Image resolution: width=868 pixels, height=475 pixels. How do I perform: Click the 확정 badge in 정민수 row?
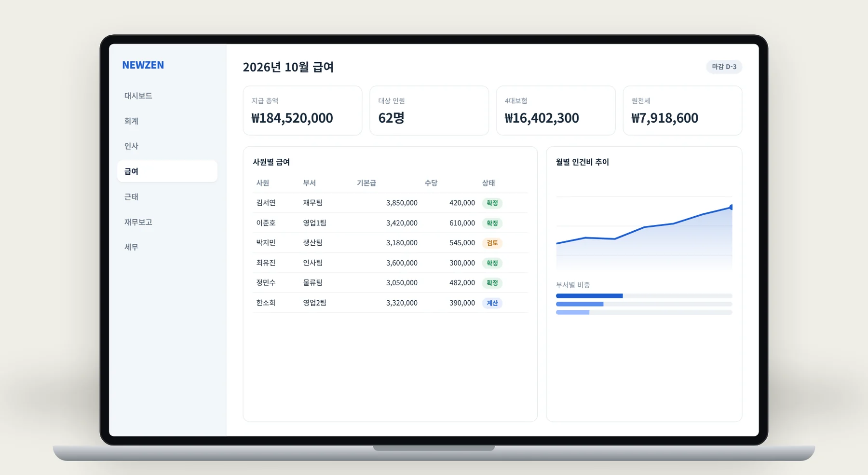coord(492,283)
